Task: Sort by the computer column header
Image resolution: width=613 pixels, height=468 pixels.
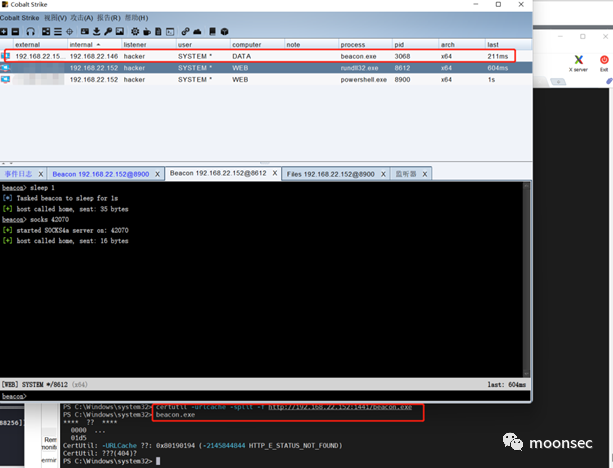Action: [257, 45]
